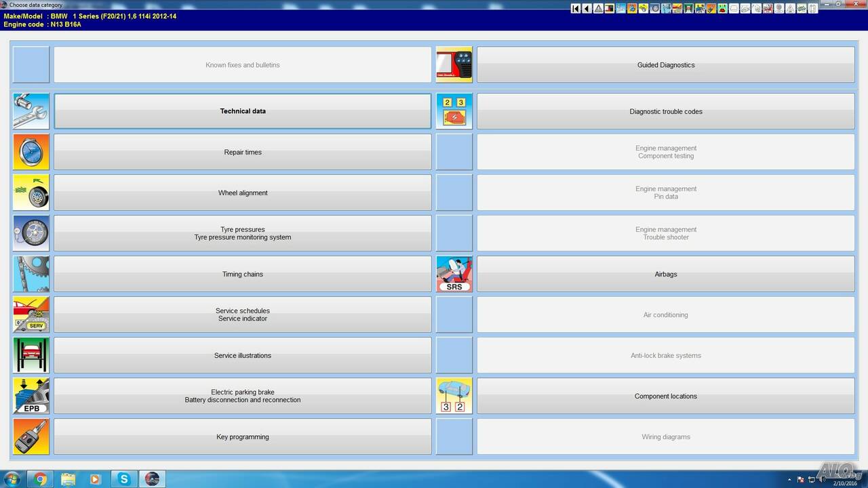The width and height of the screenshot is (868, 488).
Task: Click the large Key programming key-fob icon
Action: (31, 436)
